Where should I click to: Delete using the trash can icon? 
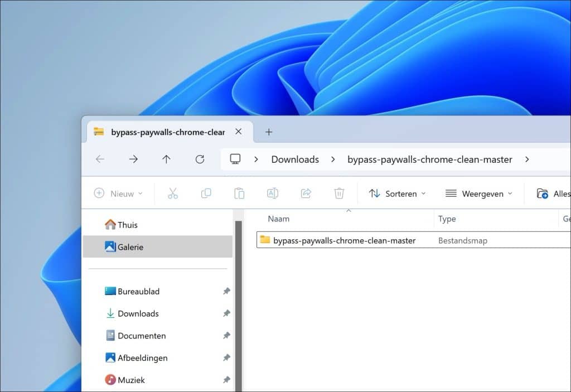pyautogui.click(x=339, y=193)
